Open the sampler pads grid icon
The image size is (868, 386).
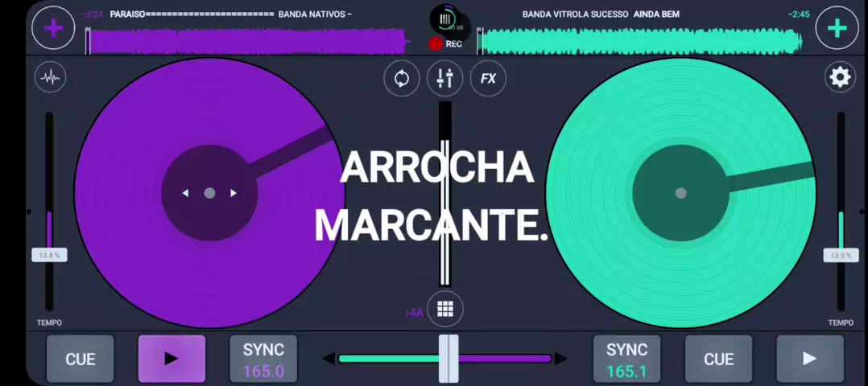point(444,309)
